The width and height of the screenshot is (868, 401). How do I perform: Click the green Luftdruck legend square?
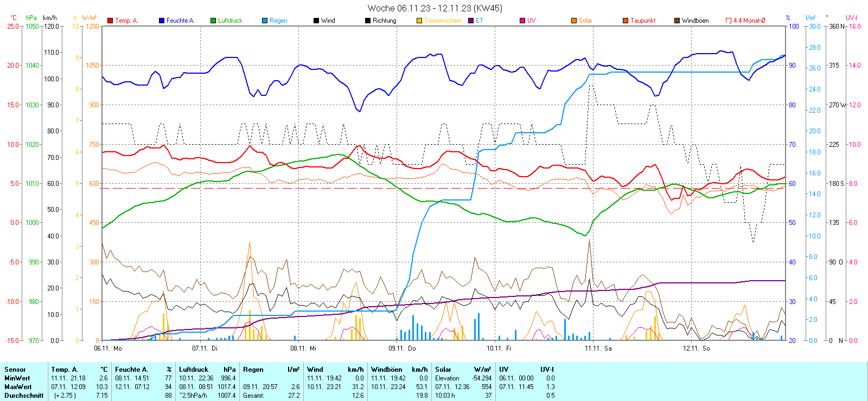pos(213,21)
